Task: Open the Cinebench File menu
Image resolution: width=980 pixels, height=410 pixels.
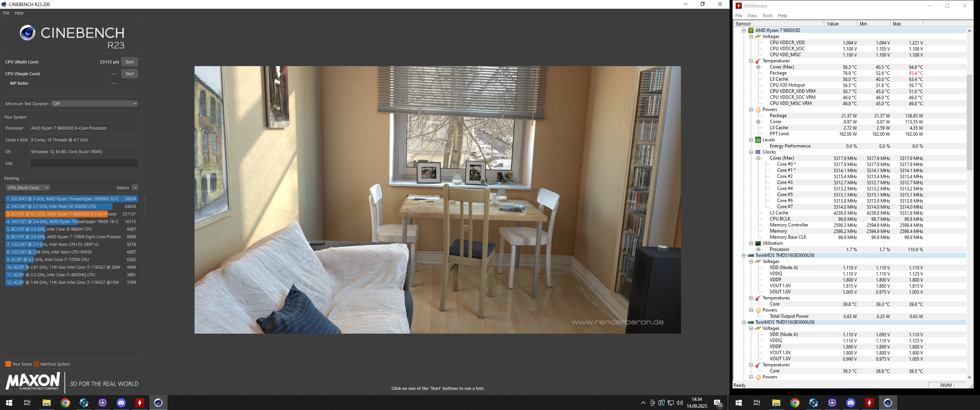Action: (x=6, y=13)
